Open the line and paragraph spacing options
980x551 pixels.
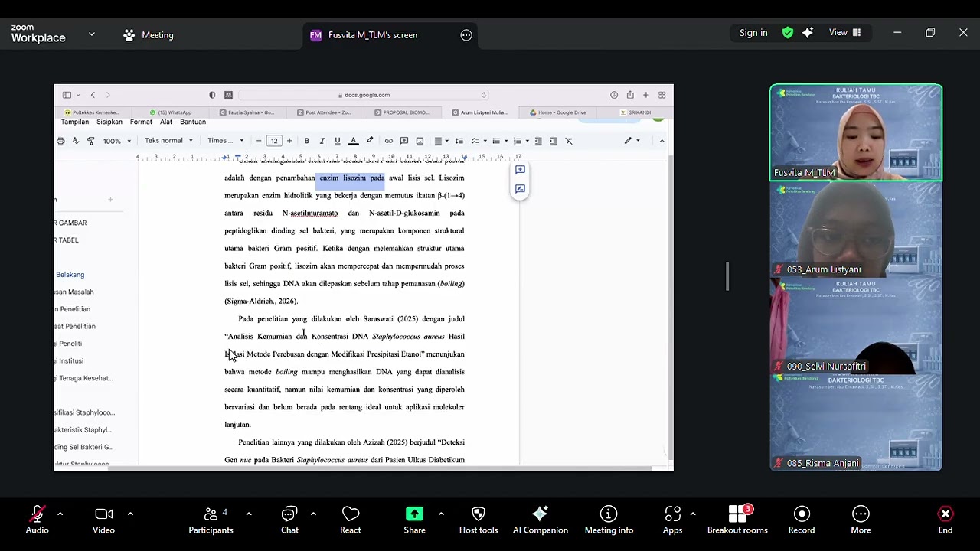point(459,141)
